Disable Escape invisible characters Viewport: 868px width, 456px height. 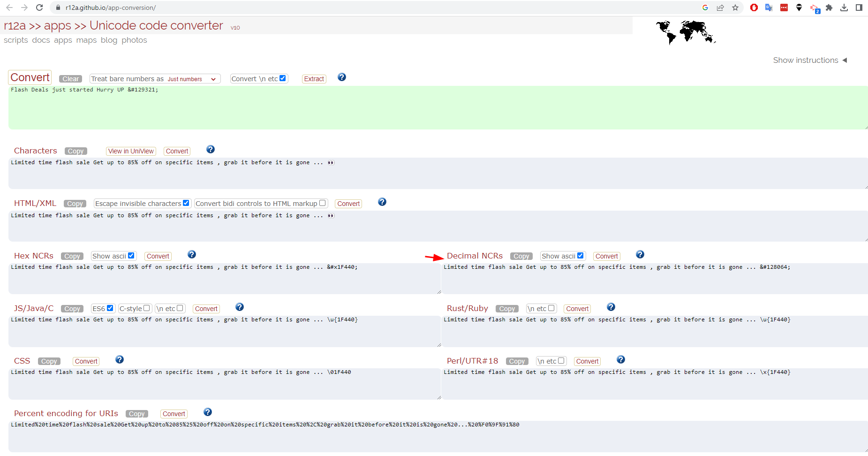click(x=186, y=203)
